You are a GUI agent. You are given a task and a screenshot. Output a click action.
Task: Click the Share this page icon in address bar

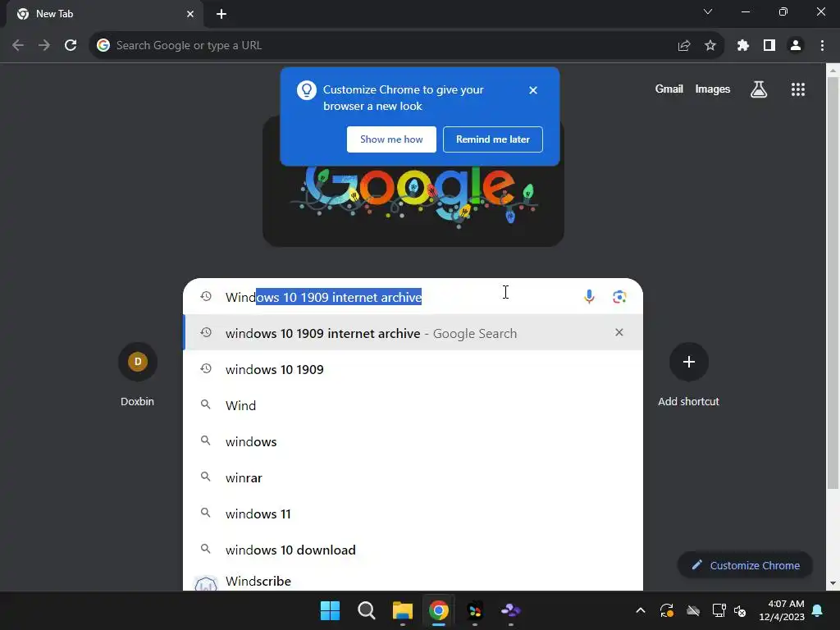pos(684,46)
